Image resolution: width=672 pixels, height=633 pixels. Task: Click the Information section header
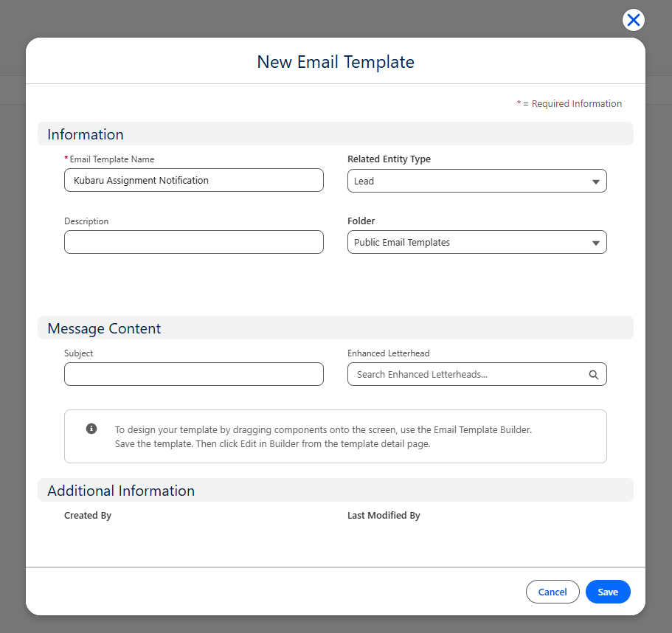(86, 134)
